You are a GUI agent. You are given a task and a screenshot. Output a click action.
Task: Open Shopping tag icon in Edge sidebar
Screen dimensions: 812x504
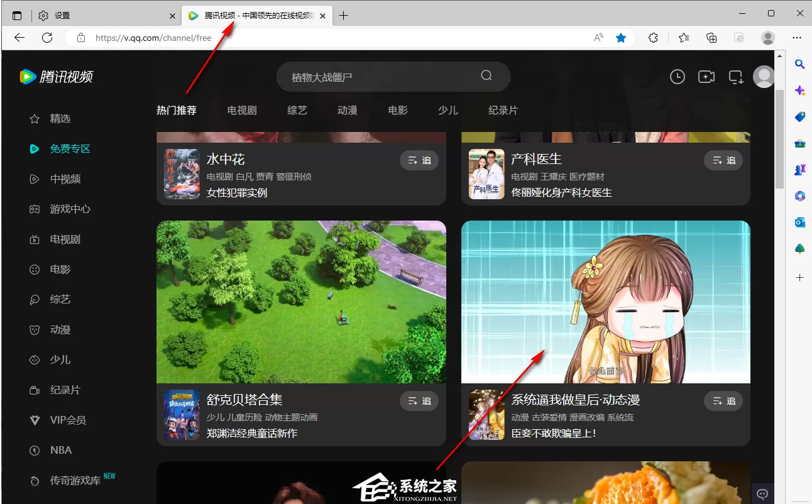[800, 117]
